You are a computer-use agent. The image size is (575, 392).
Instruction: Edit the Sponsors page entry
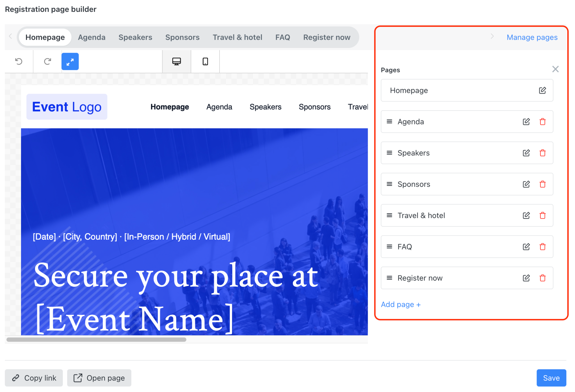click(x=526, y=184)
